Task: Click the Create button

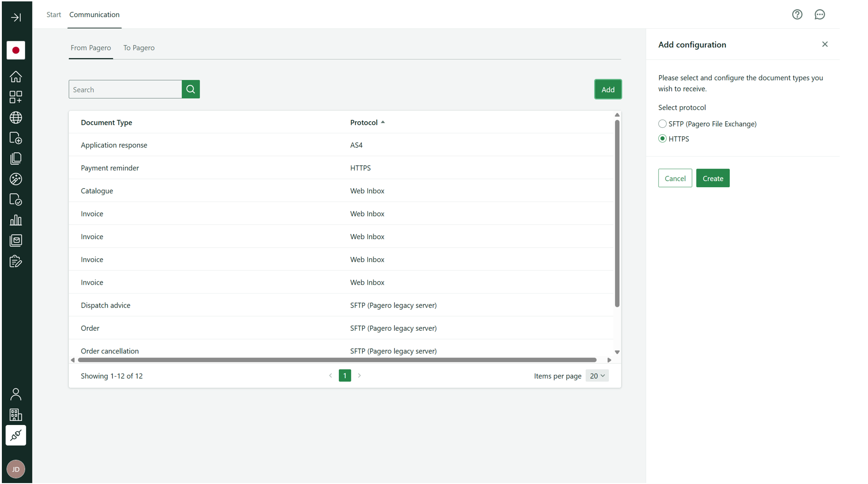Action: [x=713, y=178]
